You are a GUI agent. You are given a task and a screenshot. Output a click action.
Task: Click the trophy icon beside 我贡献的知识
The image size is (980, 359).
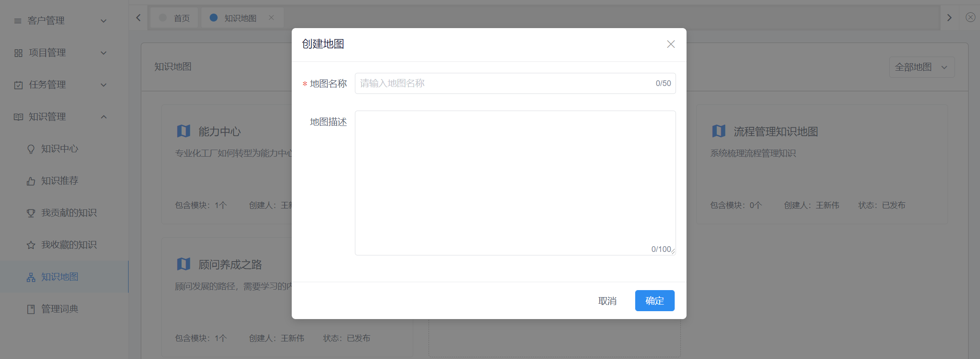pyautogui.click(x=31, y=213)
